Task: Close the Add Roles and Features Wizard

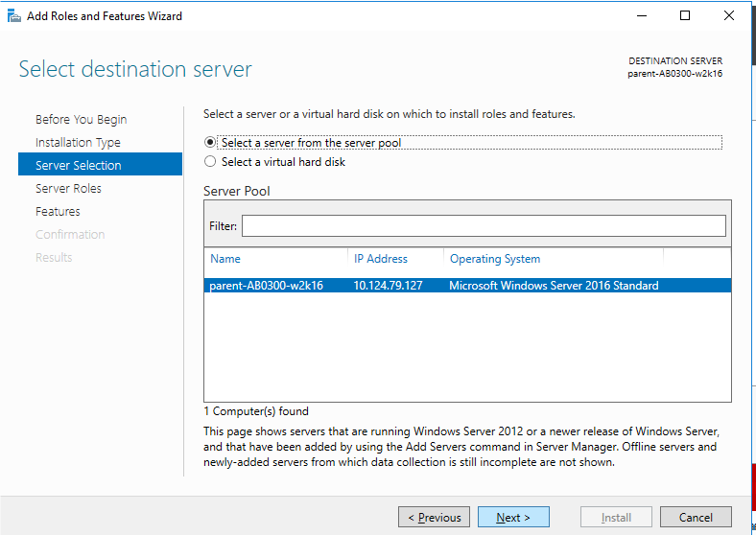Action: coord(729,16)
